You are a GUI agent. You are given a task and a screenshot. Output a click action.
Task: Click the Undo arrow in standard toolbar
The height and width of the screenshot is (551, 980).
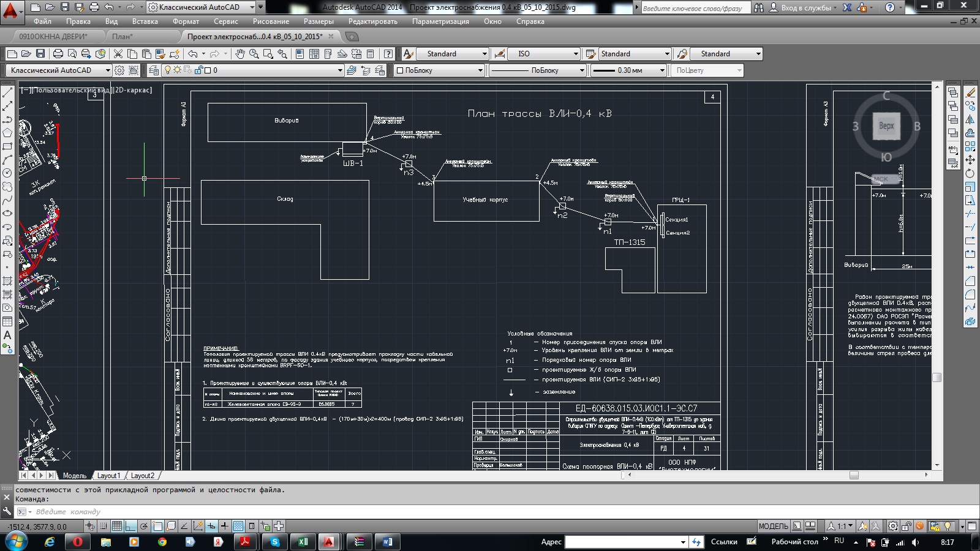pos(192,54)
